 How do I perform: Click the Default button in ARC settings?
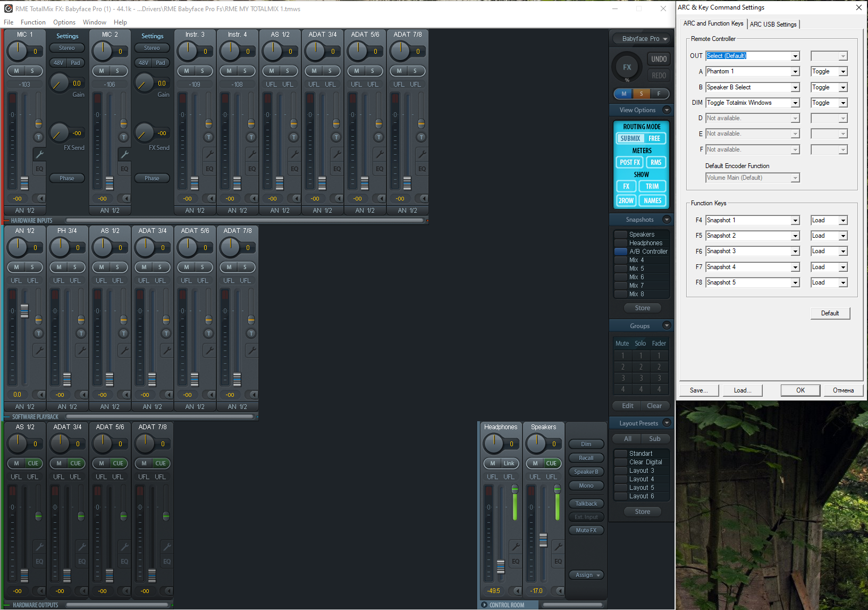[x=830, y=313]
